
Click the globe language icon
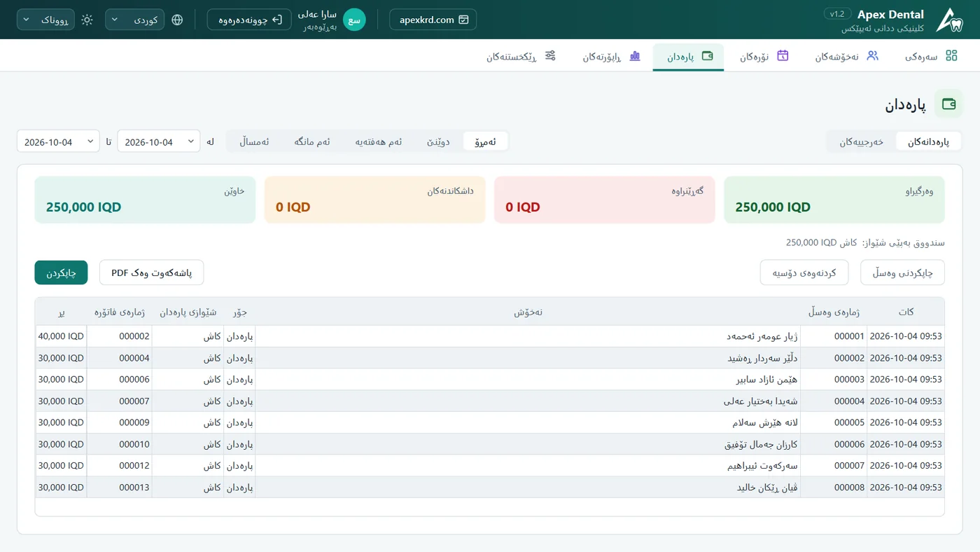coord(177,20)
